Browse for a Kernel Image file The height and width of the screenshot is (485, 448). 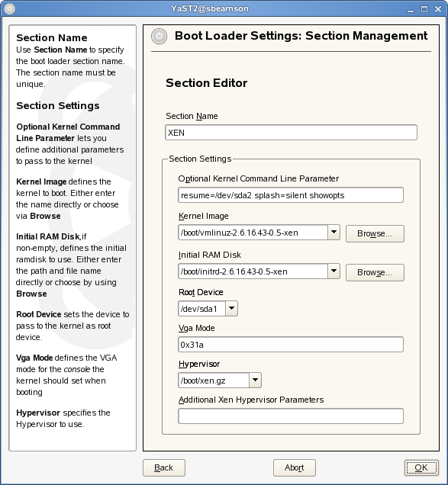pos(375,233)
